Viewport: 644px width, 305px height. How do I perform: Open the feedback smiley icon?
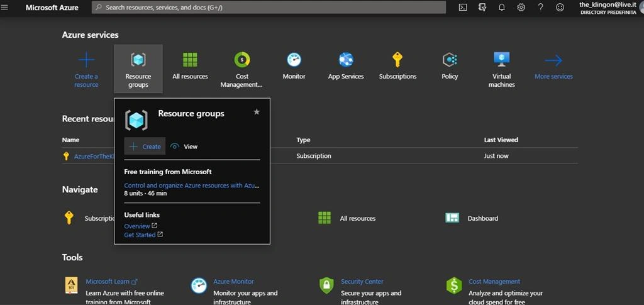(560, 8)
